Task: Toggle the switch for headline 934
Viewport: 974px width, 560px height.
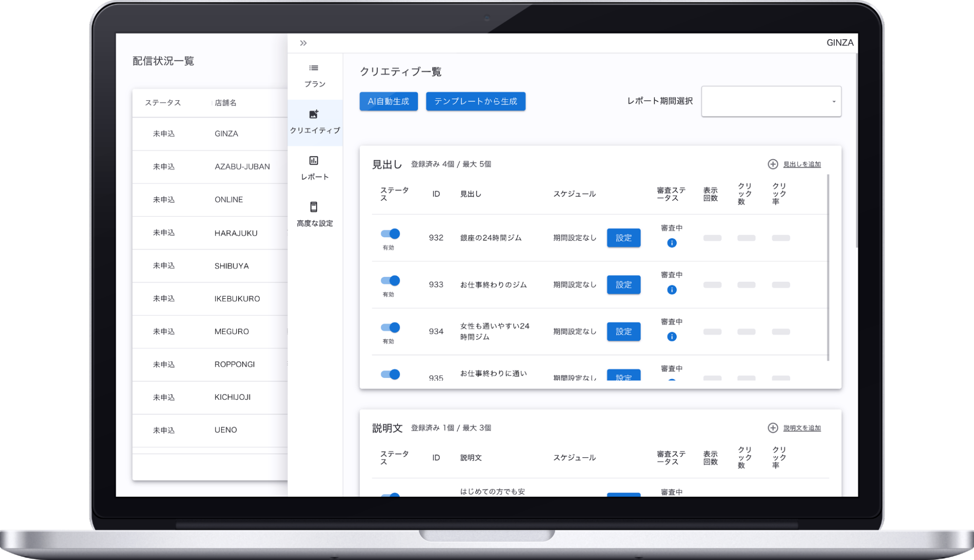Action: coord(390,327)
